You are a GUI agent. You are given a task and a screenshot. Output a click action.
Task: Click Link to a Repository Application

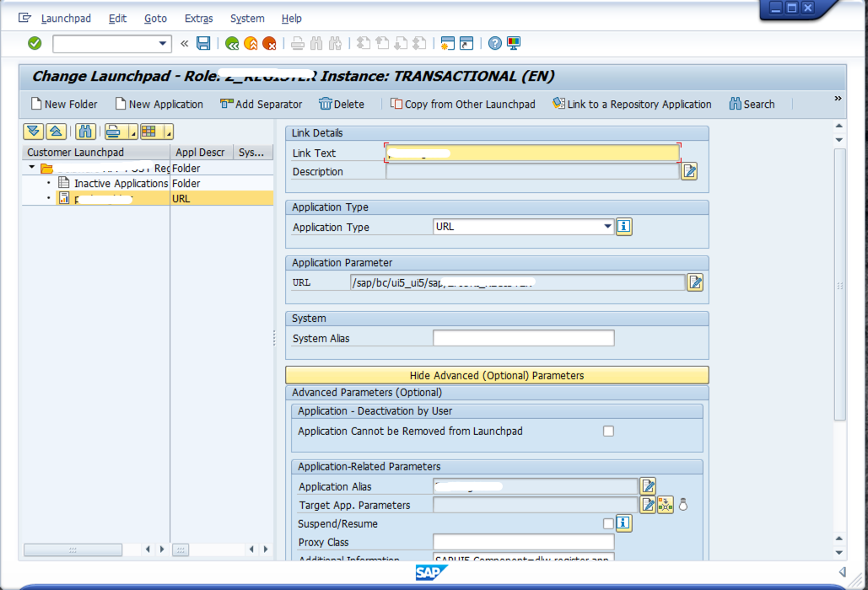[x=632, y=104]
